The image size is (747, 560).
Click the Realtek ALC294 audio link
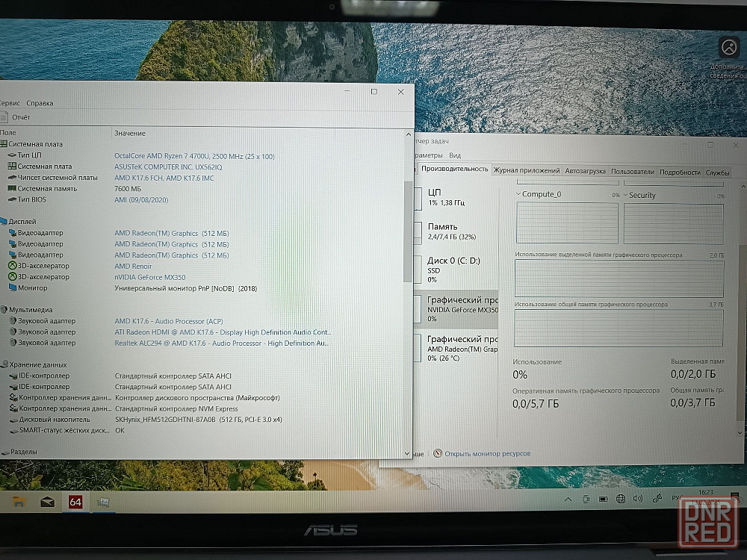click(221, 343)
